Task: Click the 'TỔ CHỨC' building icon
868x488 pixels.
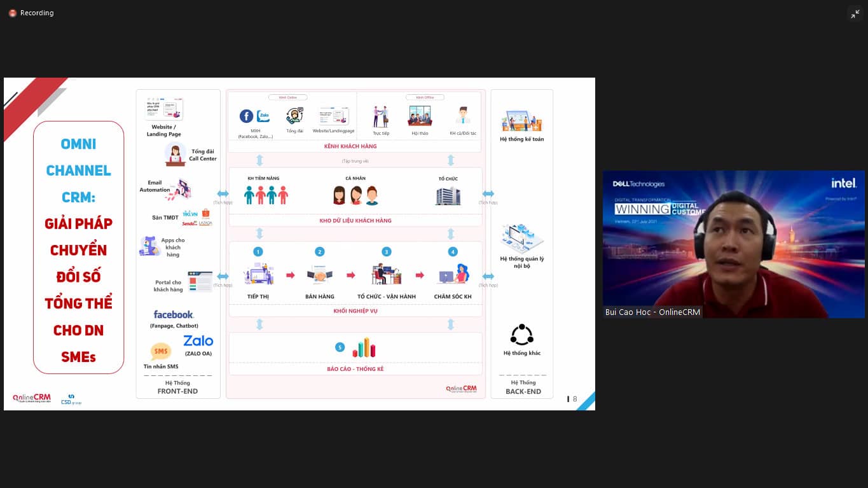Action: click(448, 195)
